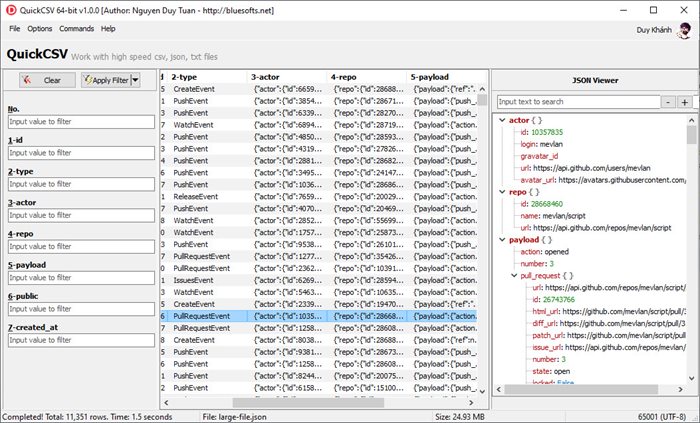Click the 2-type column header
The image size is (700, 423).
(x=207, y=77)
